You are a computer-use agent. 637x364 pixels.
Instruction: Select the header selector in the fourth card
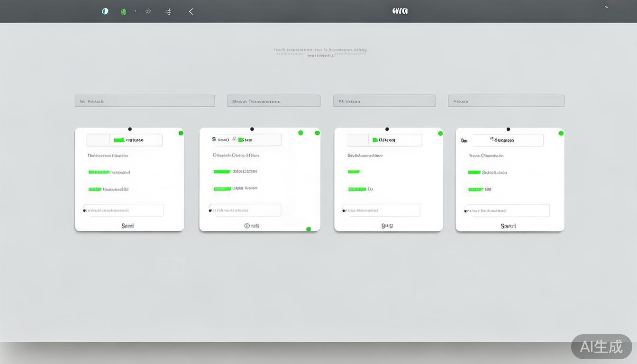point(508,140)
